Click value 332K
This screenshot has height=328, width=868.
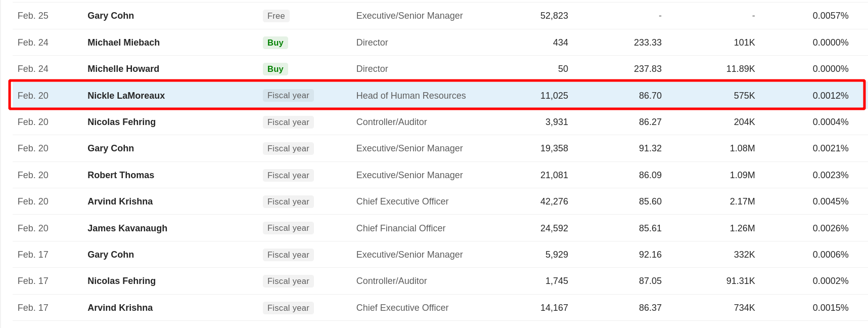(744, 255)
